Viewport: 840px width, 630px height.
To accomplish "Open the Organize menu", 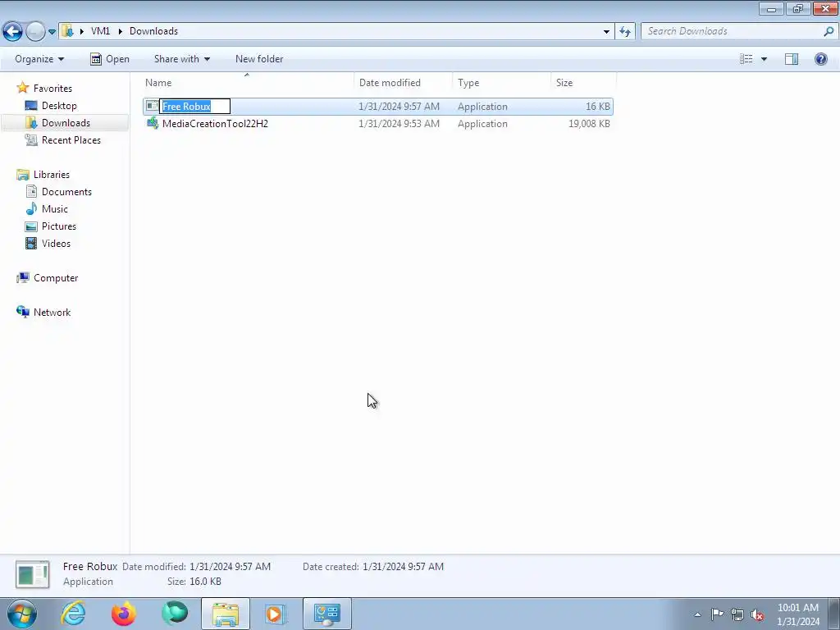I will pos(39,59).
